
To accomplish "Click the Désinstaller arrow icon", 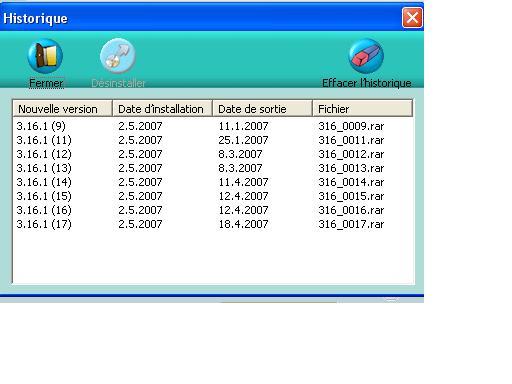I will click(x=118, y=56).
